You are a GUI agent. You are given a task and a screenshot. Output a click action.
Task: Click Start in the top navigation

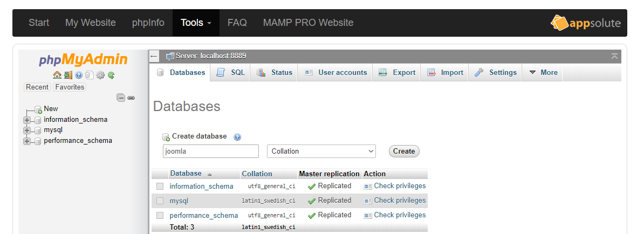39,23
